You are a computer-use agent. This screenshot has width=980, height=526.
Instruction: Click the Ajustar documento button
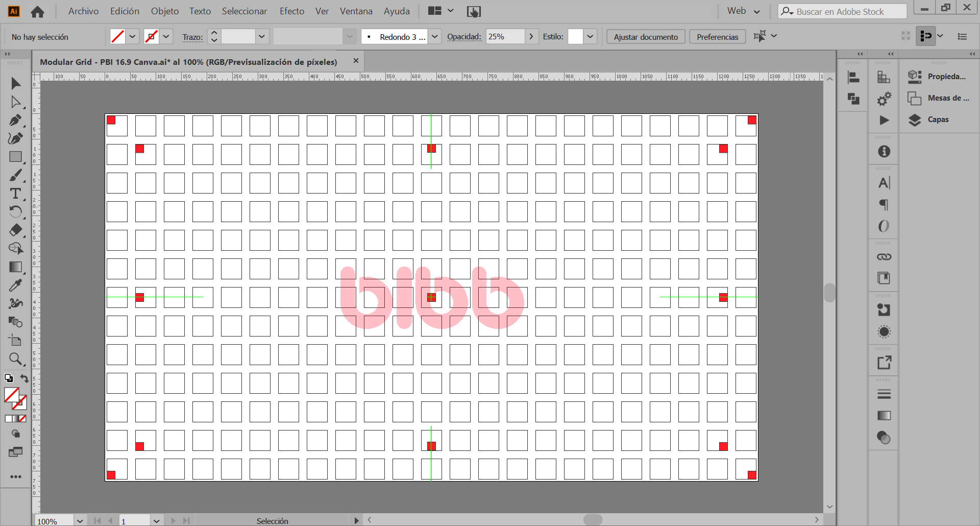(645, 37)
